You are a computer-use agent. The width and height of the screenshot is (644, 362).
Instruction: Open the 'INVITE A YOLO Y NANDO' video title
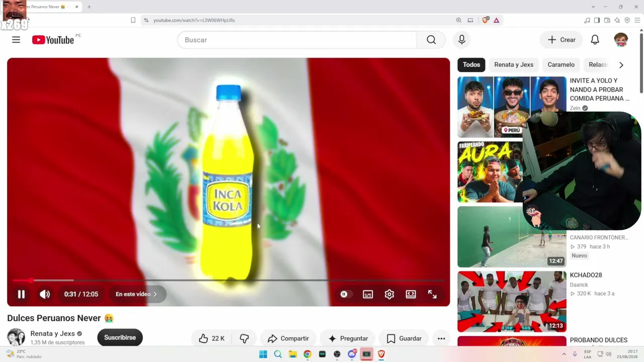coord(600,89)
